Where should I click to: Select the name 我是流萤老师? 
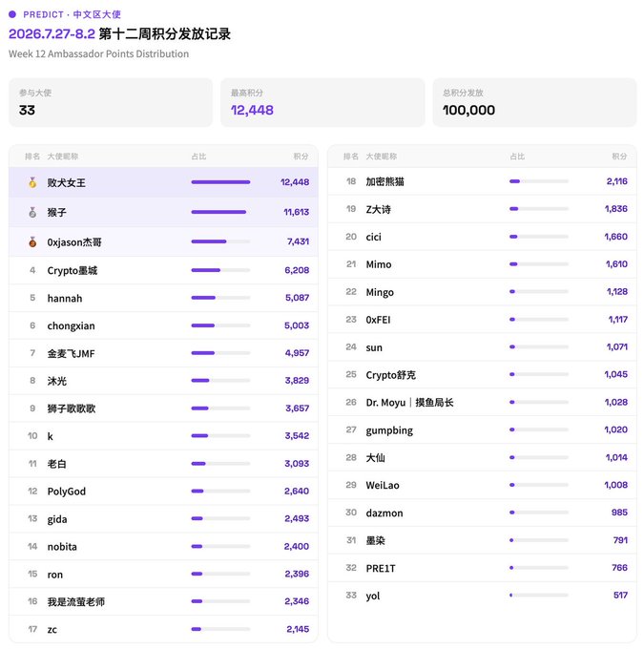(75, 602)
